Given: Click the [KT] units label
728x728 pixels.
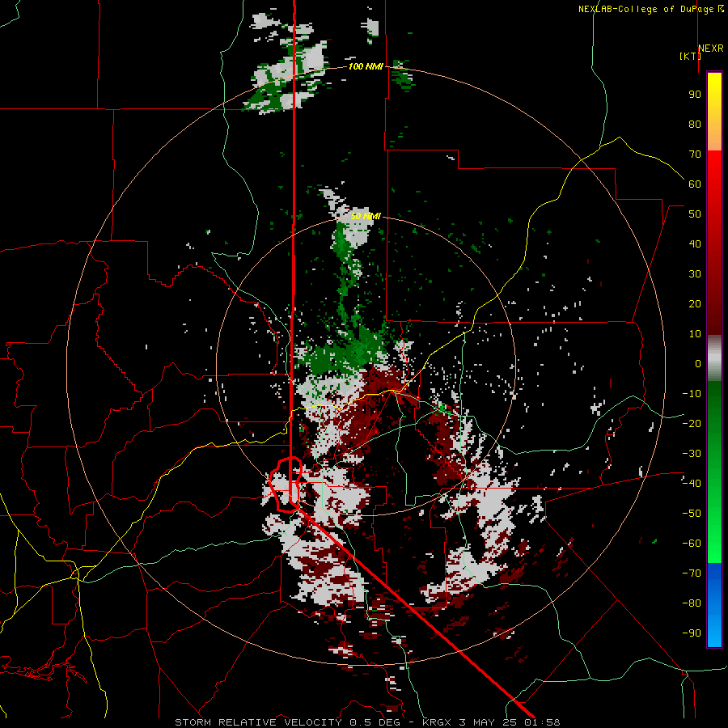Looking at the screenshot, I should coord(690,56).
